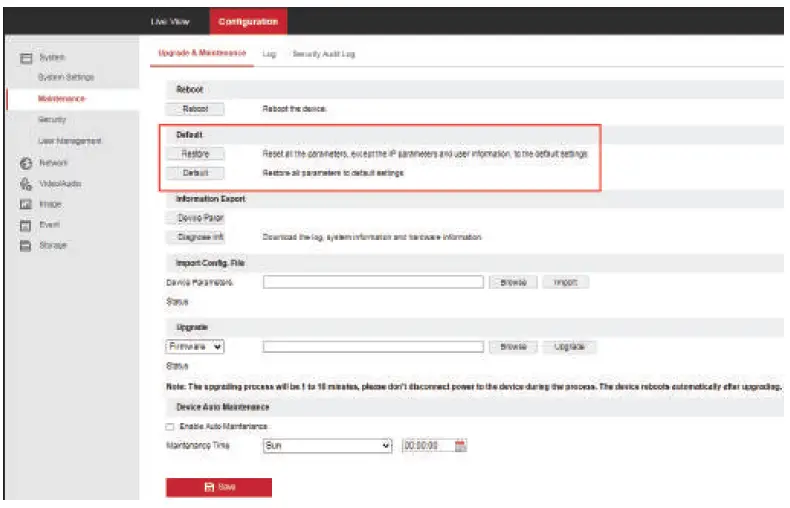Open System Settings in sidebar
The image size is (790, 508).
pos(66,77)
